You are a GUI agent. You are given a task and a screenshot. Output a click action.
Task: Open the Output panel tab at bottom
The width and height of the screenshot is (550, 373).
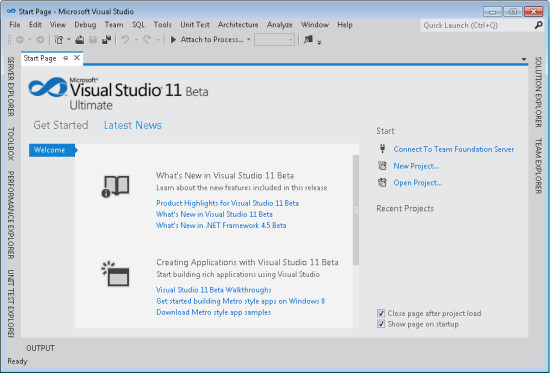click(40, 348)
